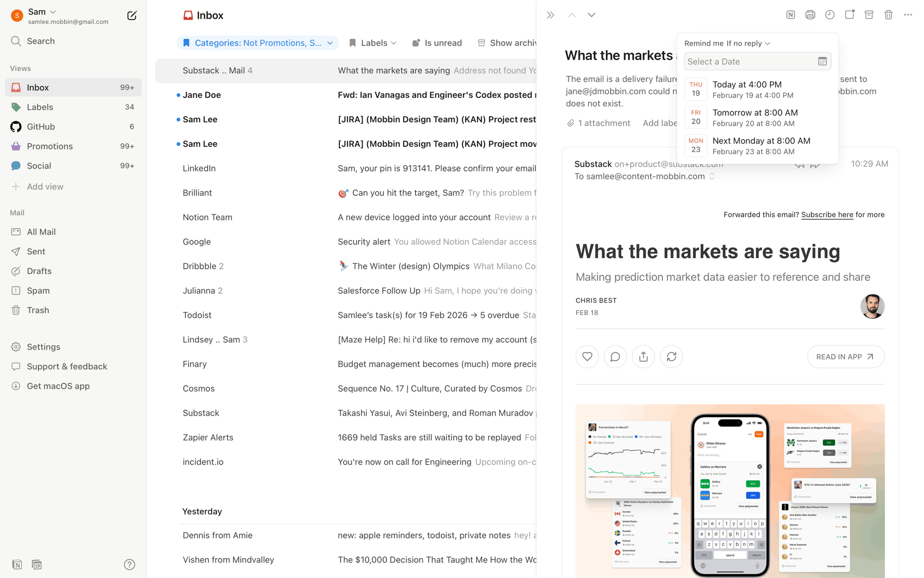The height and width of the screenshot is (578, 924).
Task: Follow the Subscribe here link
Action: [x=827, y=215]
